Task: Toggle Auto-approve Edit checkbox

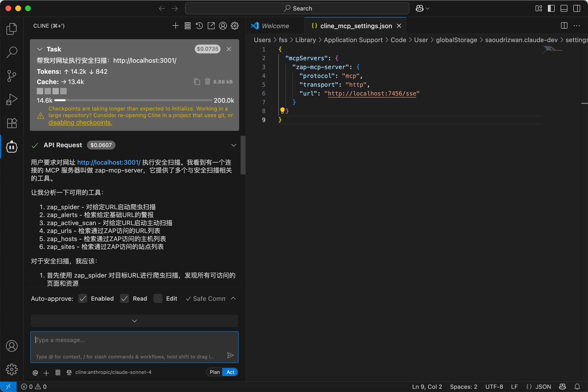Action: (158, 298)
